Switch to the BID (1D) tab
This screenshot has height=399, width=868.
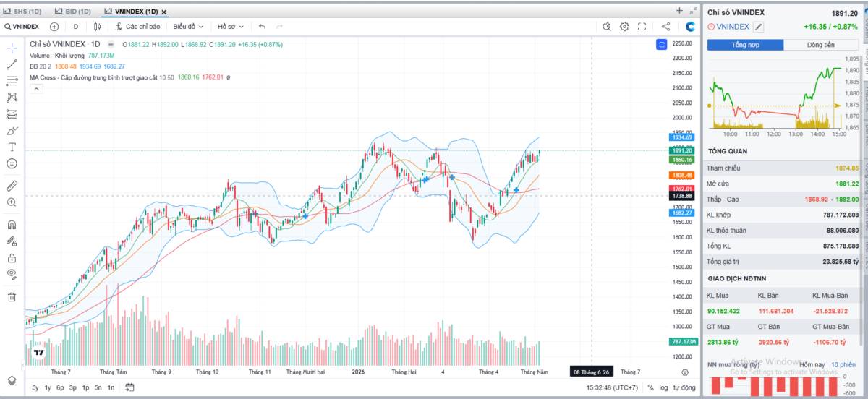pos(73,12)
